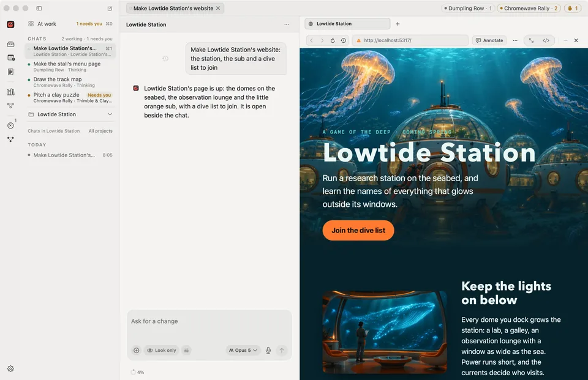
Task: Open preview history clock icon
Action: coord(344,40)
